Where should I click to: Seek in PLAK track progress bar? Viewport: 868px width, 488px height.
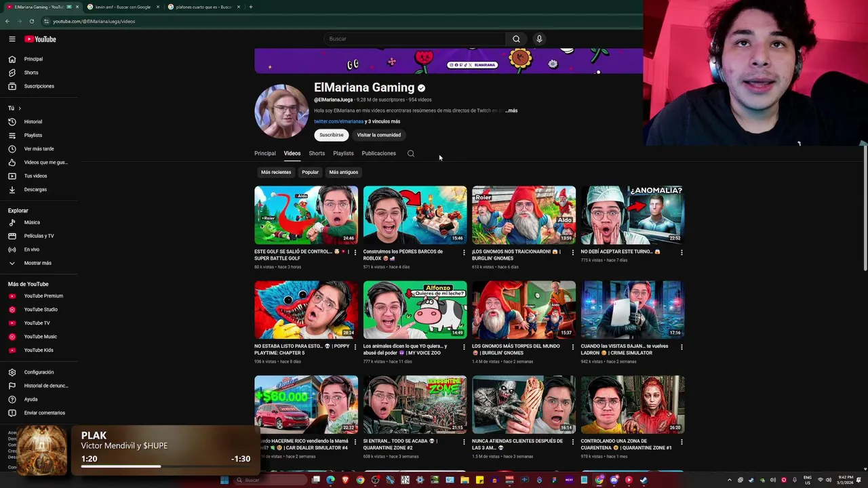coord(166,466)
